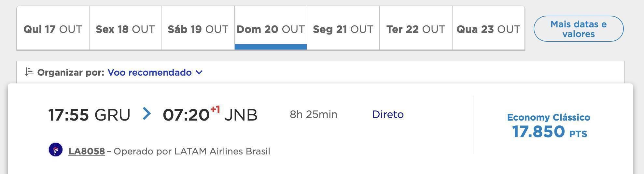
Task: Click the Direto flight link
Action: (x=388, y=114)
